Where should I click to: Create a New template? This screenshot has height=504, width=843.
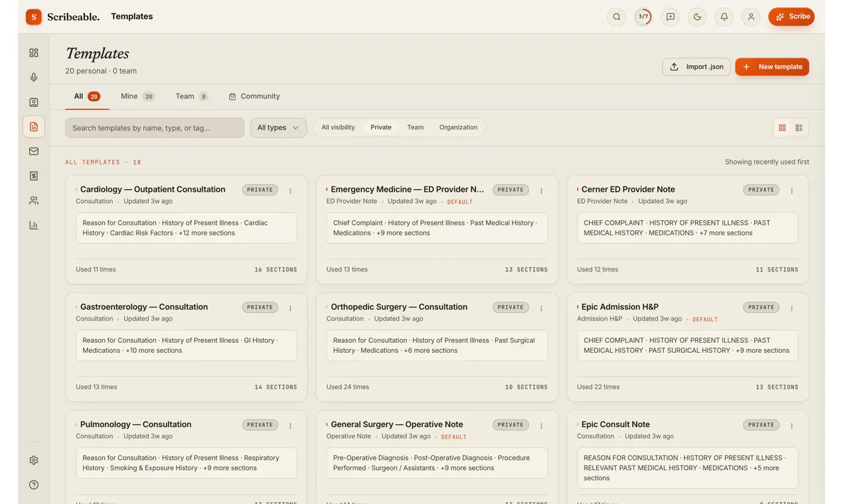[x=772, y=67]
